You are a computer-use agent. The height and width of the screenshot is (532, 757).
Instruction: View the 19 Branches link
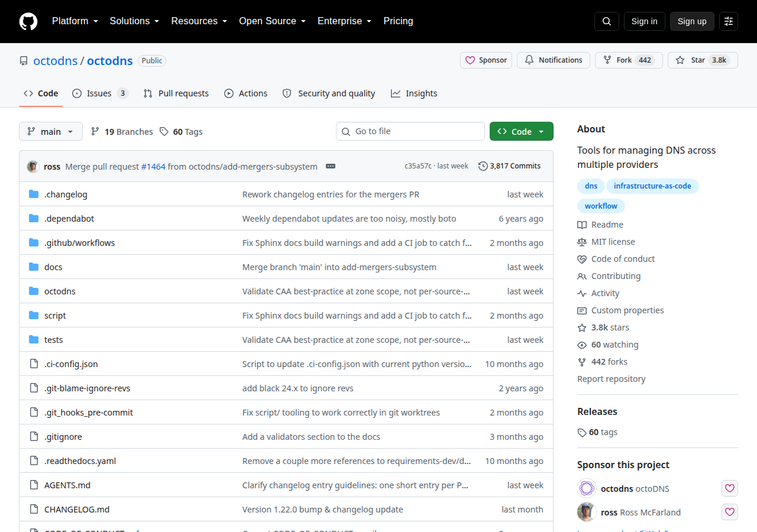(x=122, y=132)
